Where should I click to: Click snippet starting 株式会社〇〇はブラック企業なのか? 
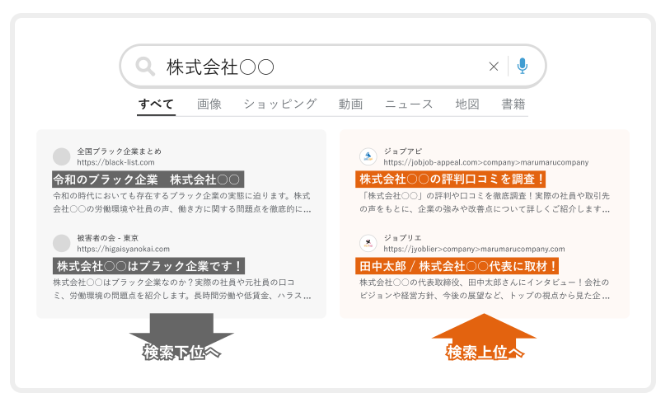coord(182,289)
